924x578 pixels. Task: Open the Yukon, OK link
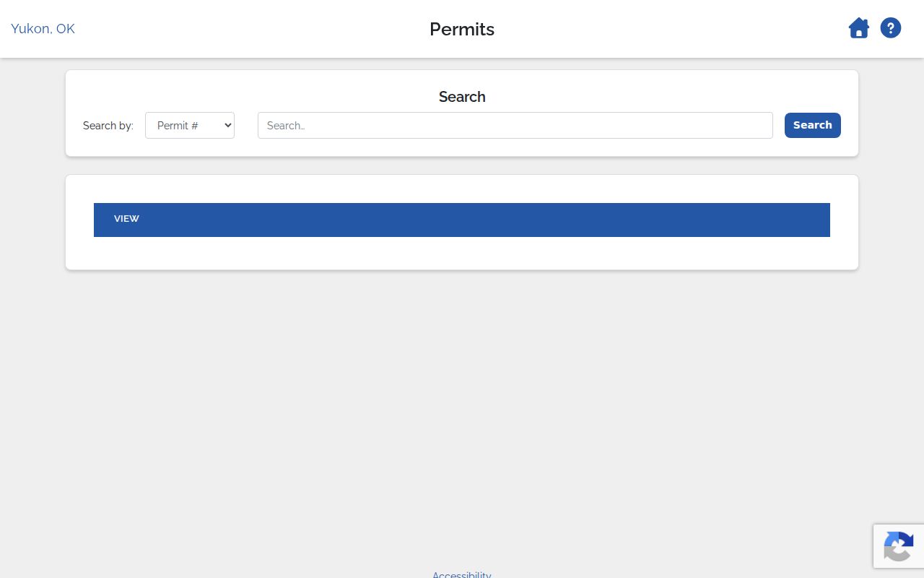(43, 28)
